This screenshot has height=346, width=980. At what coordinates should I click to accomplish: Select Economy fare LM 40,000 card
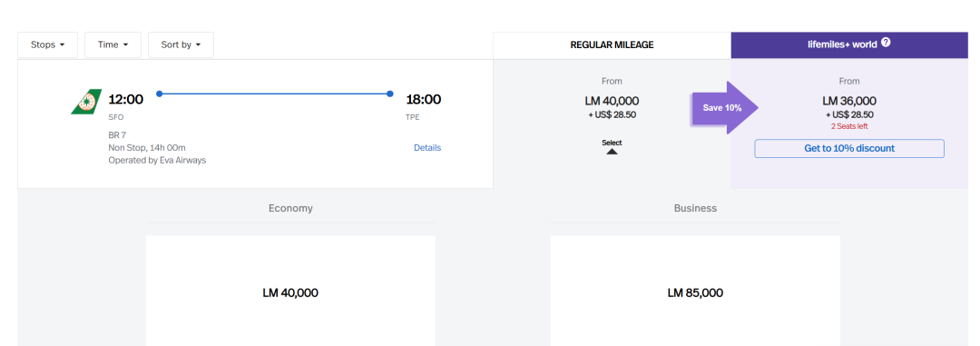[290, 291]
